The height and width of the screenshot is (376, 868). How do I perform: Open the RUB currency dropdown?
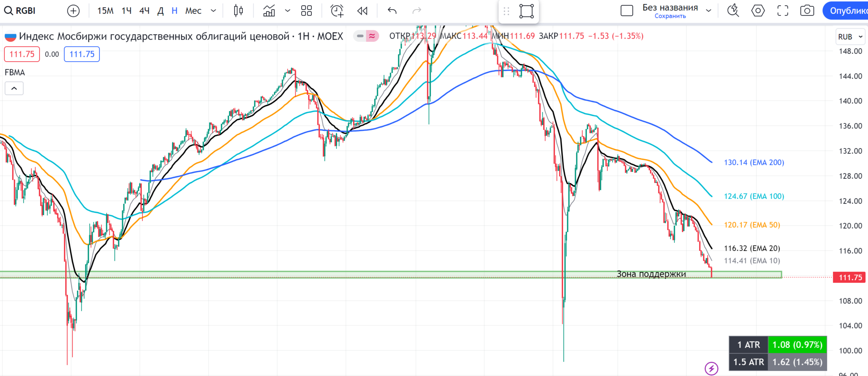pos(850,37)
